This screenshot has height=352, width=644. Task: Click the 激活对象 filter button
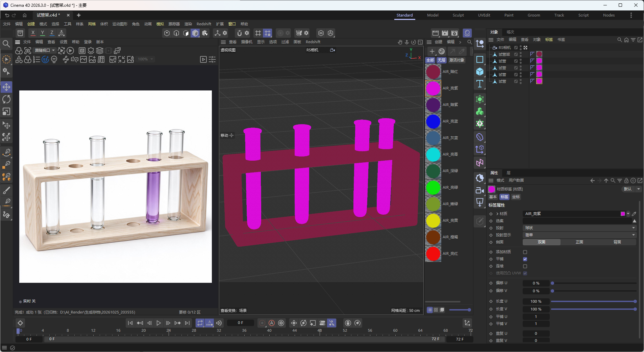pos(456,60)
